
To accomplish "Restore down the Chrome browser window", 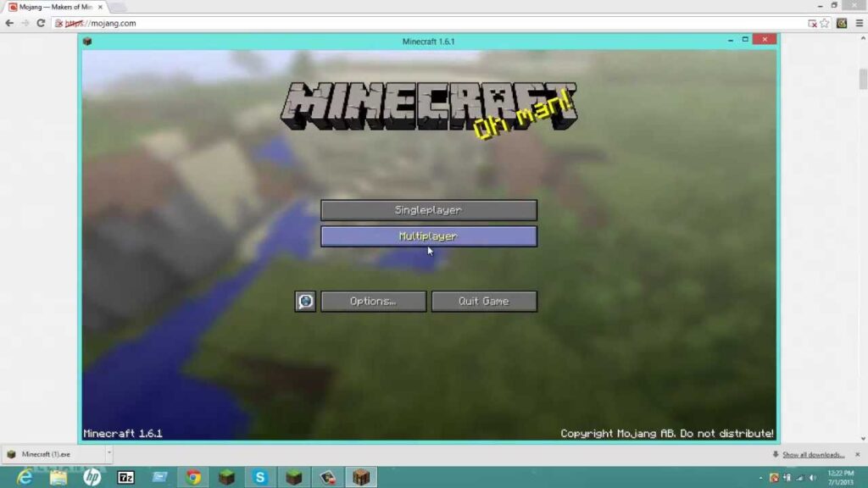I will tap(834, 5).
